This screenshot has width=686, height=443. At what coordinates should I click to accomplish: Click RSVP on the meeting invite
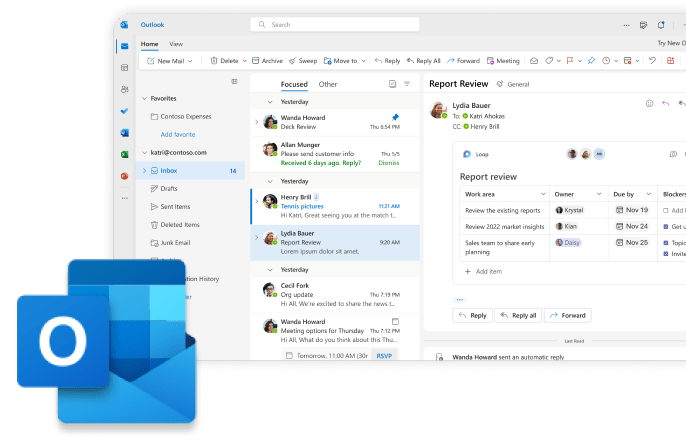pyautogui.click(x=384, y=356)
